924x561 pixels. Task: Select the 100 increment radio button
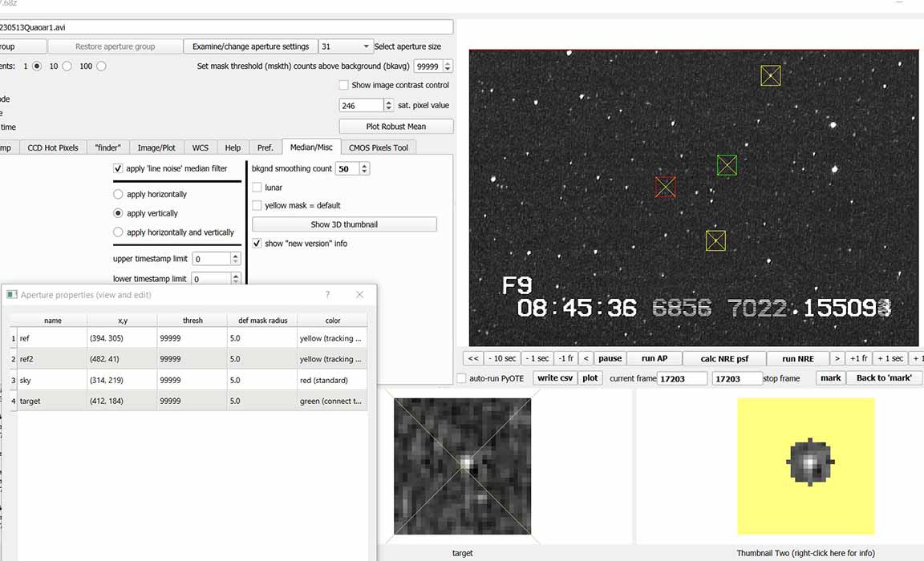[101, 66]
